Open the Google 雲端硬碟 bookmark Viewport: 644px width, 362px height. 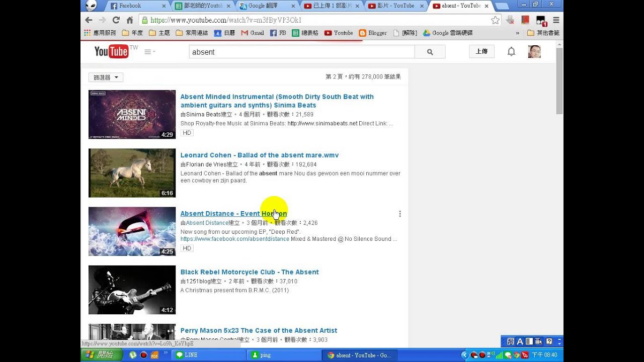[448, 33]
